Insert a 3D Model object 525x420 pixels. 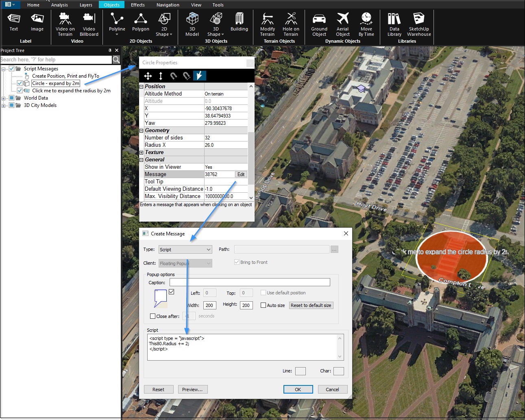click(x=192, y=24)
